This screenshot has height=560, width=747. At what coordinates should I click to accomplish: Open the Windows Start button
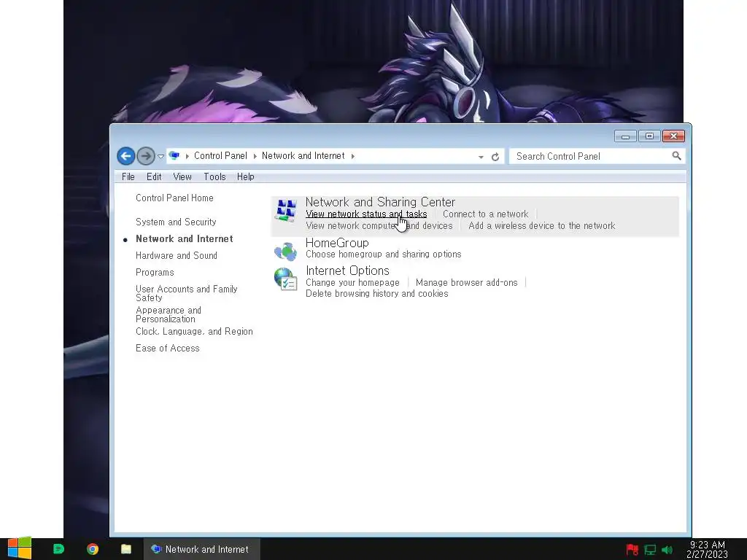point(20,548)
